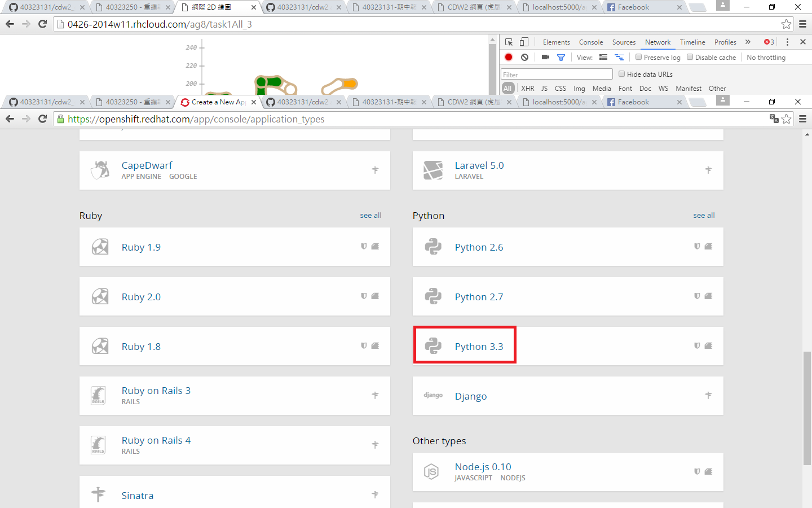Viewport: 812px width, 508px height.
Task: Enable the Disable cache checkbox
Action: [690, 57]
